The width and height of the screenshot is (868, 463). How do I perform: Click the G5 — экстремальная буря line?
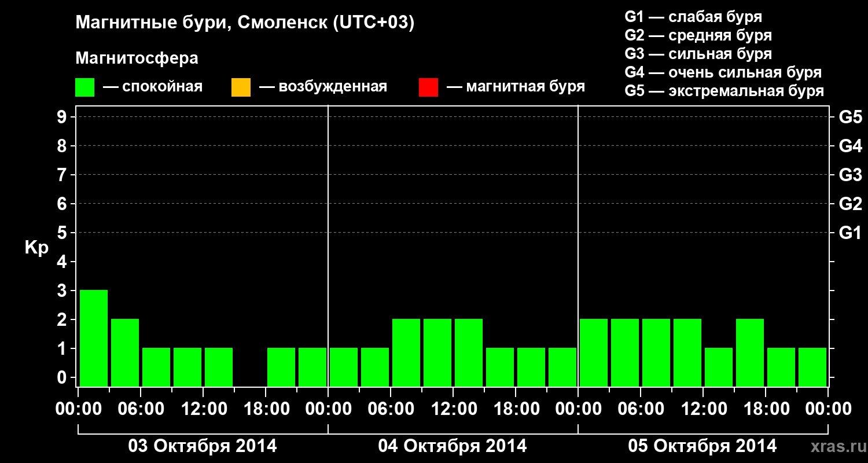click(724, 91)
